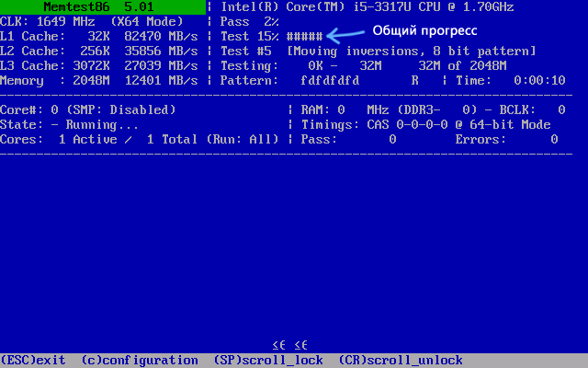Viewport: 588px width, 368px height.
Task: Click the BCLK: 0 value
Action: 532,109
